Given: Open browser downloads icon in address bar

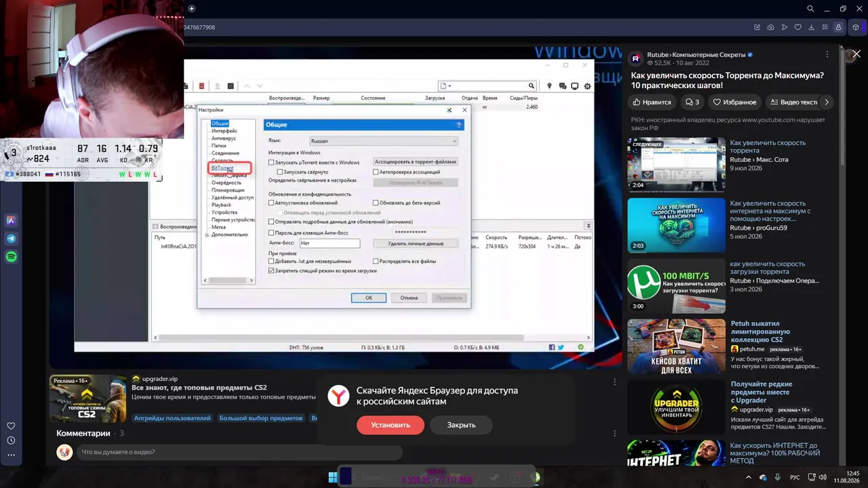Looking at the screenshot, I should pos(812,27).
